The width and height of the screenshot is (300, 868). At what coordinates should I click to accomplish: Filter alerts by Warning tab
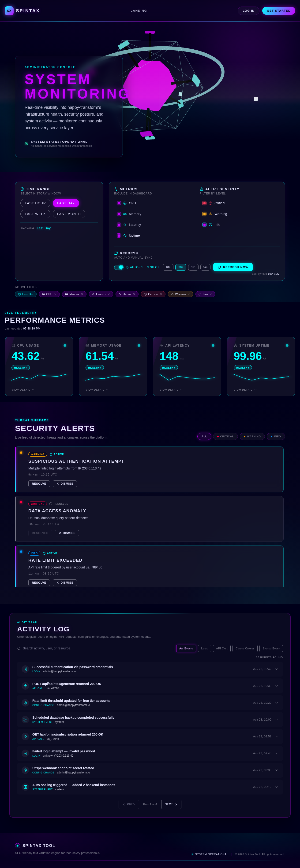click(x=252, y=436)
